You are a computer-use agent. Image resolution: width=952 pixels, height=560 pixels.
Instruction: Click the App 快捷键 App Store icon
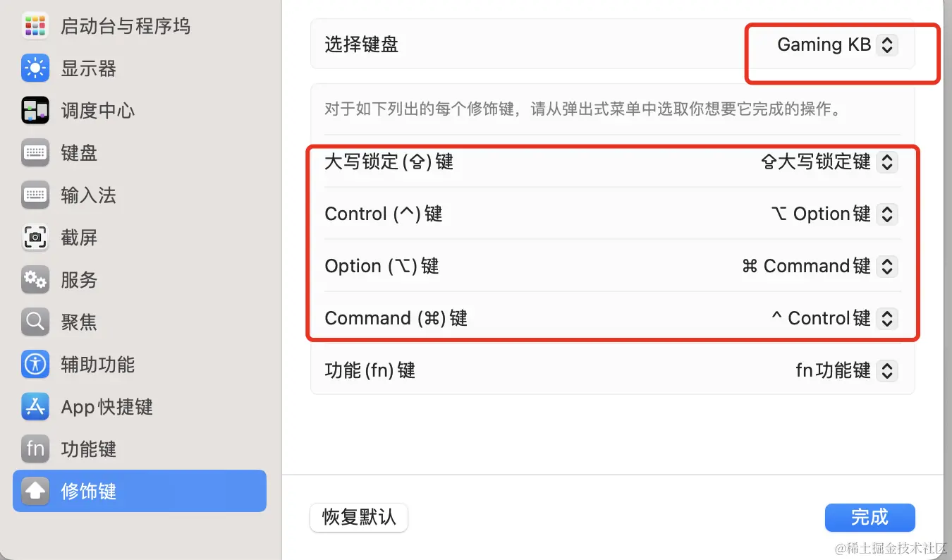coord(35,407)
